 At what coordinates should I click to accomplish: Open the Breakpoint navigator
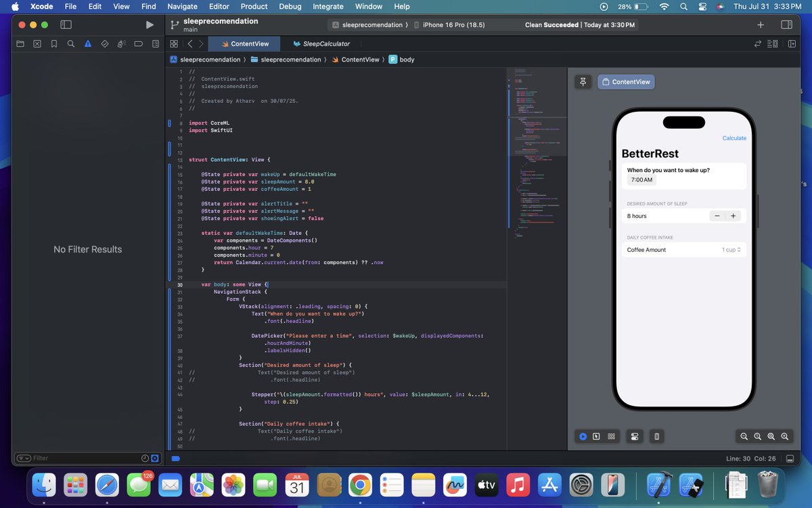coord(139,43)
